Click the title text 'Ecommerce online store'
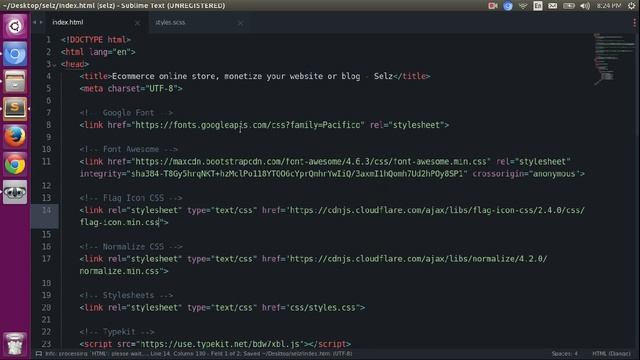The image size is (640, 360). (165, 76)
